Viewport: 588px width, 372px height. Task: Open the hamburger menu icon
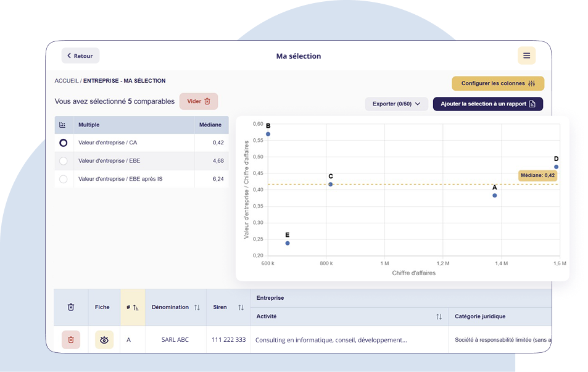(x=526, y=56)
